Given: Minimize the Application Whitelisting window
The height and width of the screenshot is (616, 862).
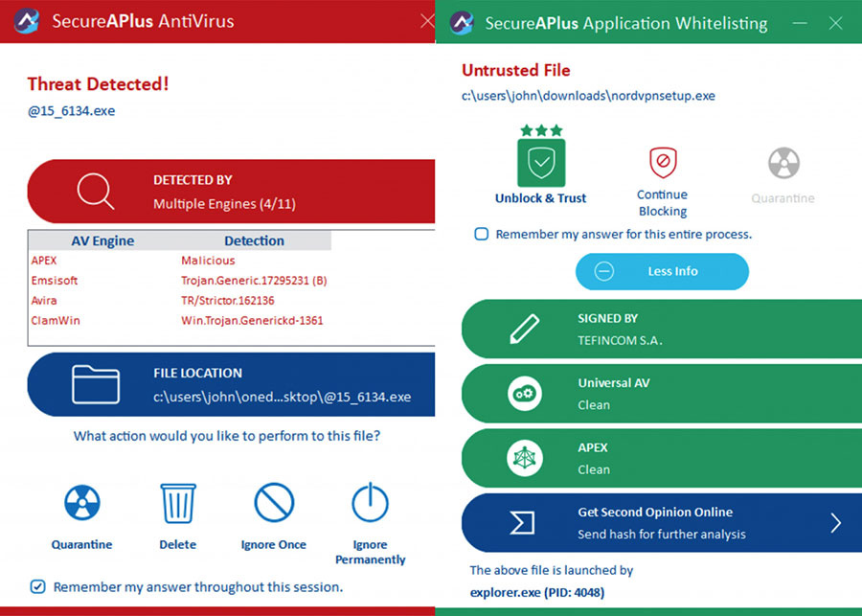Looking at the screenshot, I should pos(800,23).
